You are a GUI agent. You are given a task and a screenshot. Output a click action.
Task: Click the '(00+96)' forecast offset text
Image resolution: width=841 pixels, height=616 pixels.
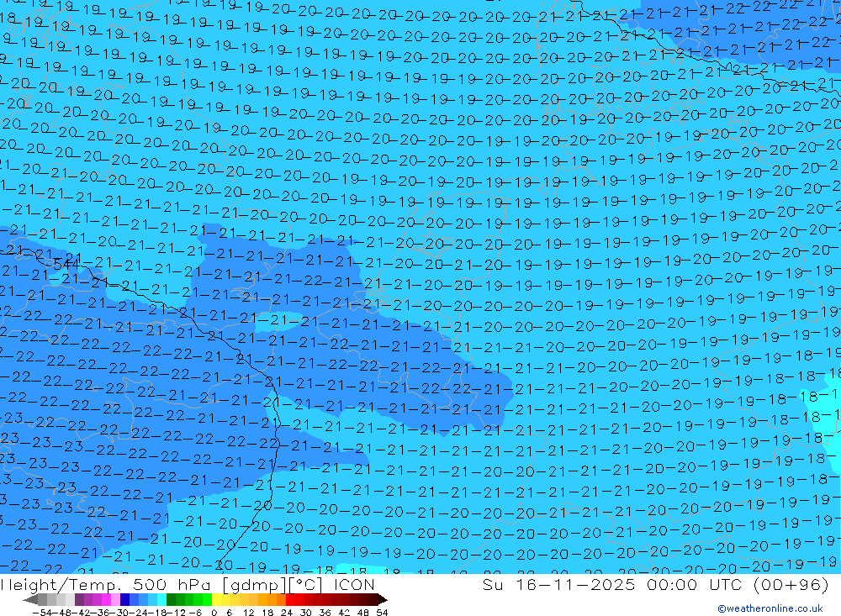click(x=791, y=585)
